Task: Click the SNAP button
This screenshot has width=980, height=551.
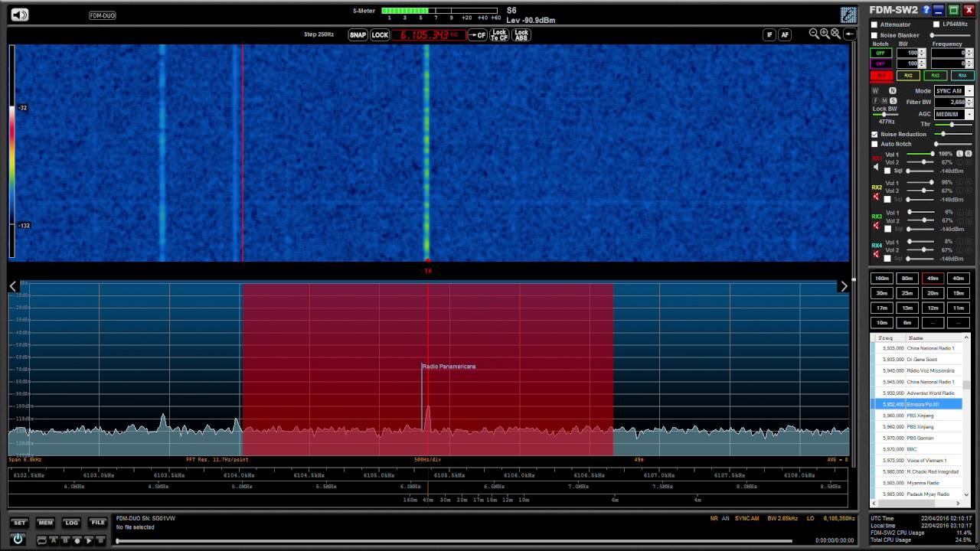Action: click(358, 34)
